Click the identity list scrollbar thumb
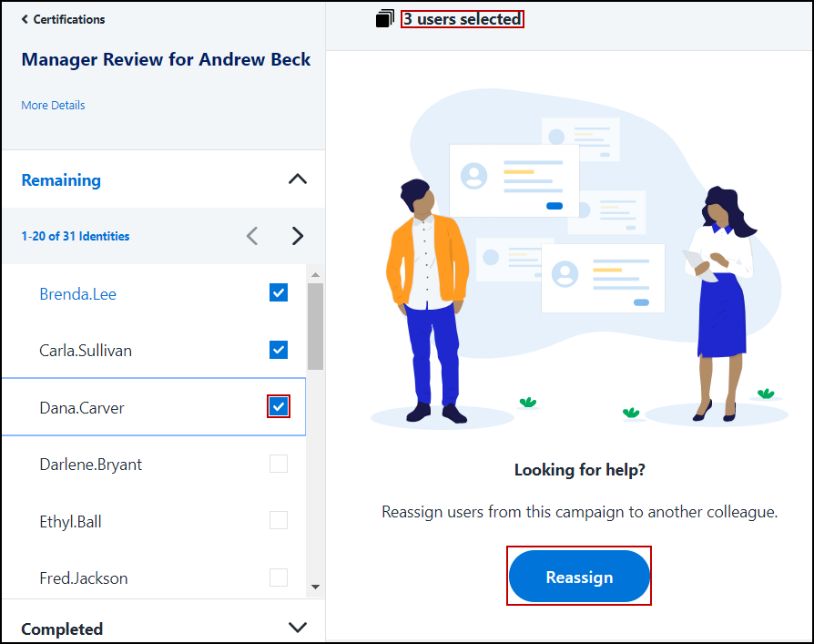Viewport: 814px width, 644px height. tap(315, 326)
